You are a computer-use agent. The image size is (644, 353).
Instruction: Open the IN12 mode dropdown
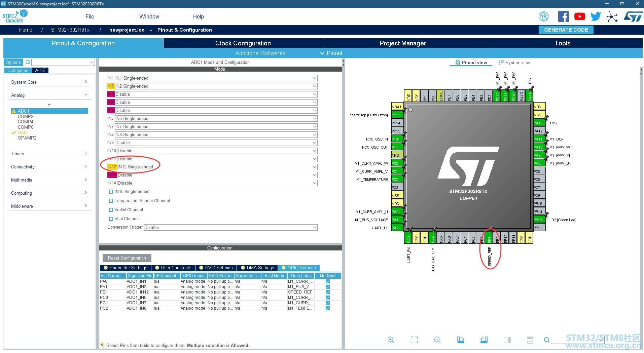tap(217, 167)
